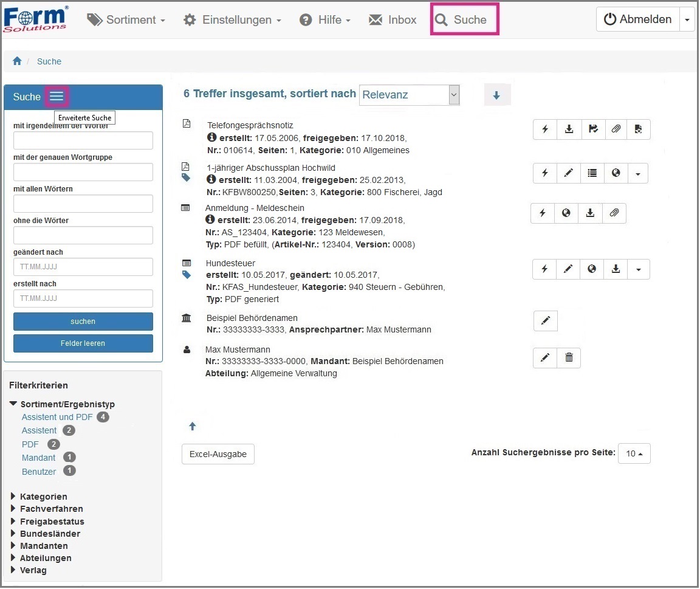This screenshot has width=700, height=589.
Task: Open the results per page dropdown
Action: point(634,453)
